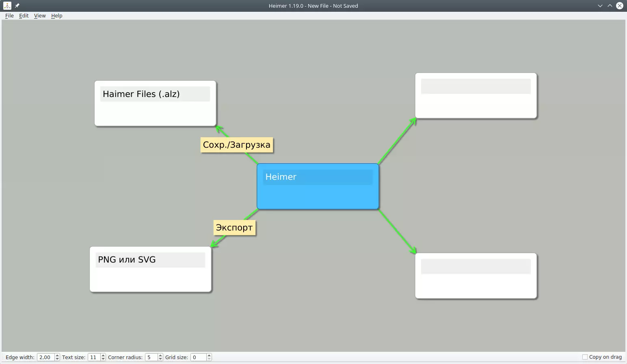Image resolution: width=627 pixels, height=364 pixels.
Task: Click the empty top-right node text field
Action: click(x=476, y=86)
